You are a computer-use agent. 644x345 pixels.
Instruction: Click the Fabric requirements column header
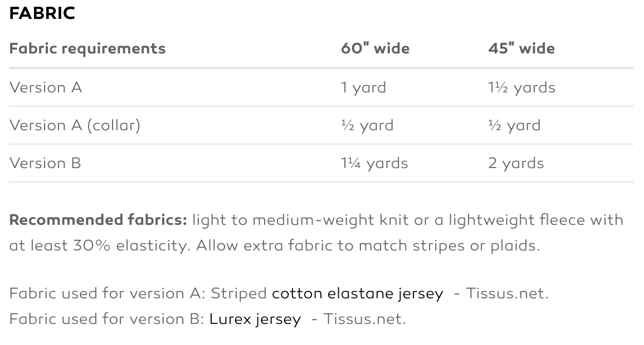tap(87, 48)
